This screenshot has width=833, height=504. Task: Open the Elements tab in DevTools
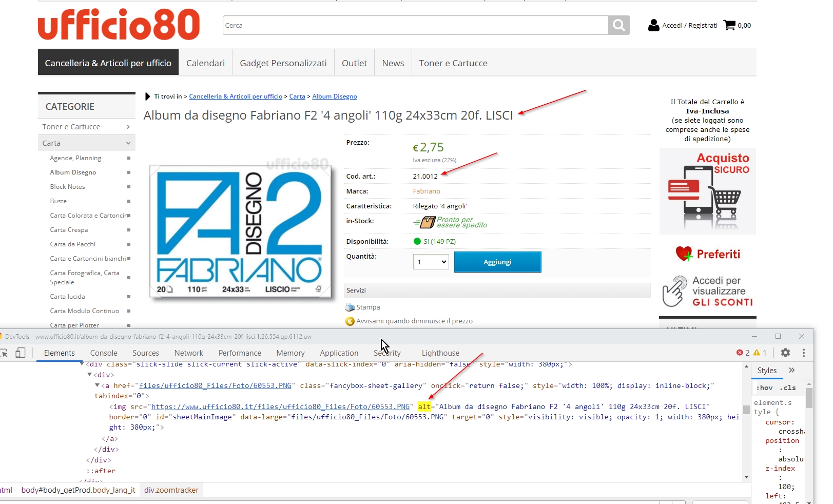coord(60,353)
